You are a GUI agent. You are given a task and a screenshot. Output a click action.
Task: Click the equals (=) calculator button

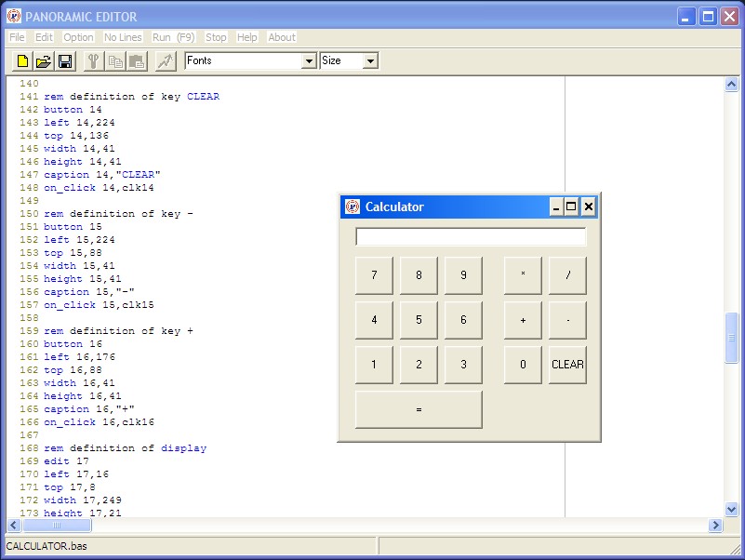[419, 409]
